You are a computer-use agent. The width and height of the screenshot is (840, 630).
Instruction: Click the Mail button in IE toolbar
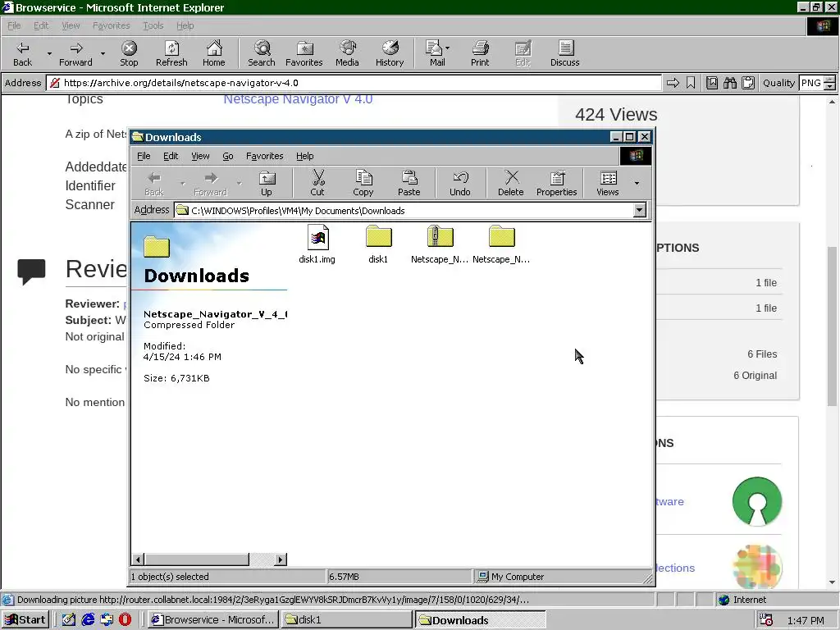point(436,53)
